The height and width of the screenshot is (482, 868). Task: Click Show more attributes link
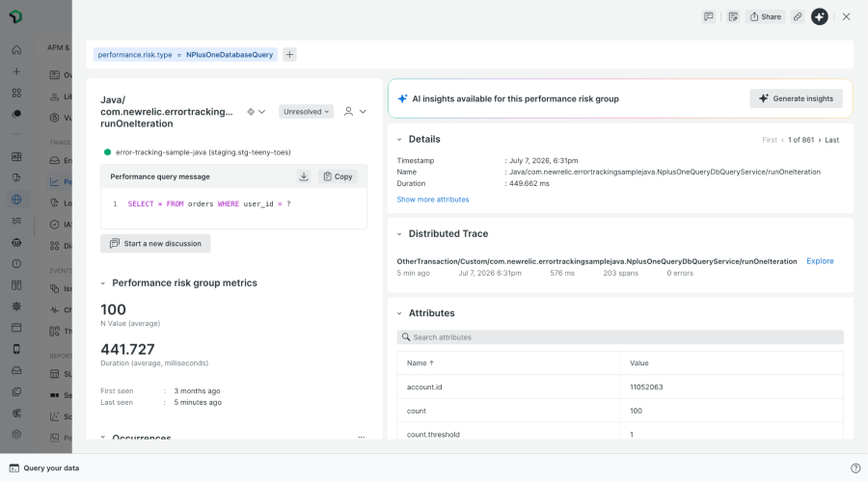(x=433, y=200)
